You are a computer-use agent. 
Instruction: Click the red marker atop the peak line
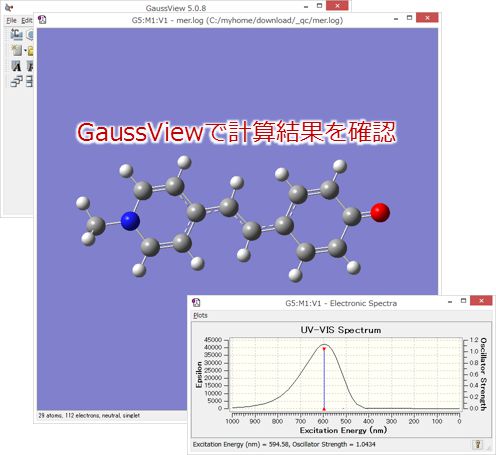pos(324,349)
